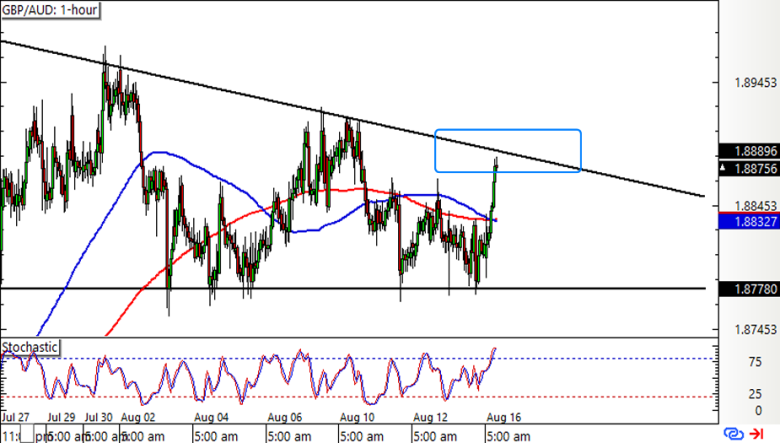This screenshot has width=780, height=443.
Task: Click the small square marker in time axis
Action: tap(27, 434)
